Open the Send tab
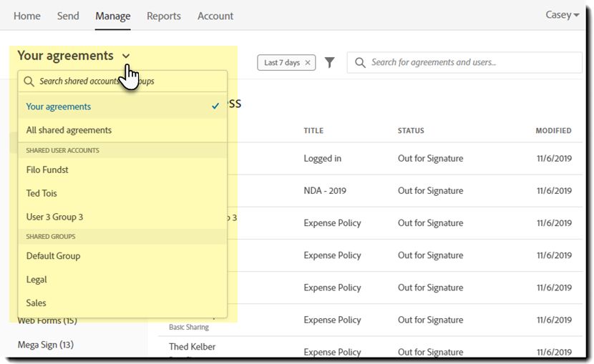The width and height of the screenshot is (594, 364). pos(68,16)
